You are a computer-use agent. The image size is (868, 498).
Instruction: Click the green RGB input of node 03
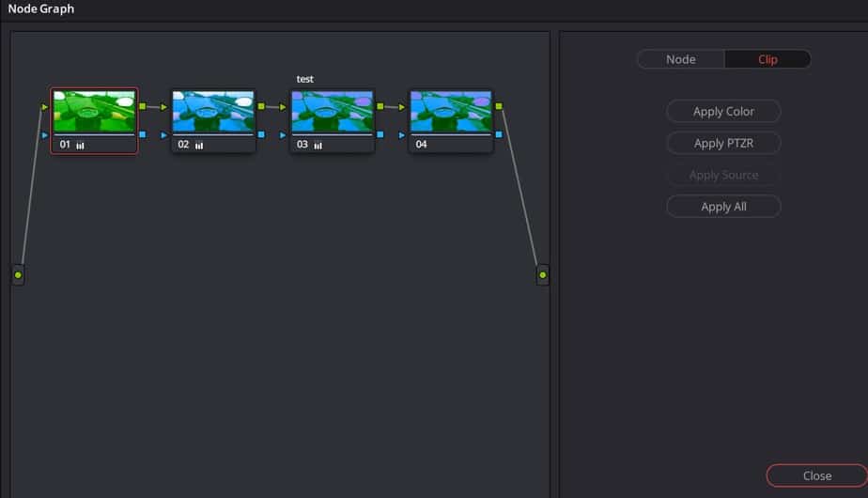(x=283, y=107)
